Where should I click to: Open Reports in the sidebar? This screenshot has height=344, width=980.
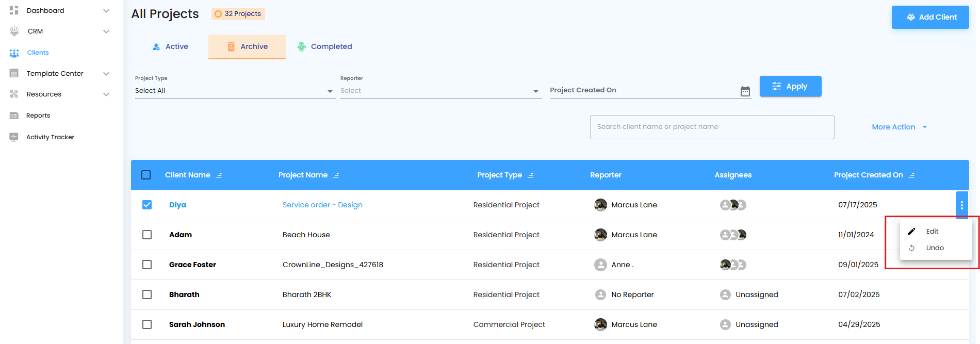point(38,116)
